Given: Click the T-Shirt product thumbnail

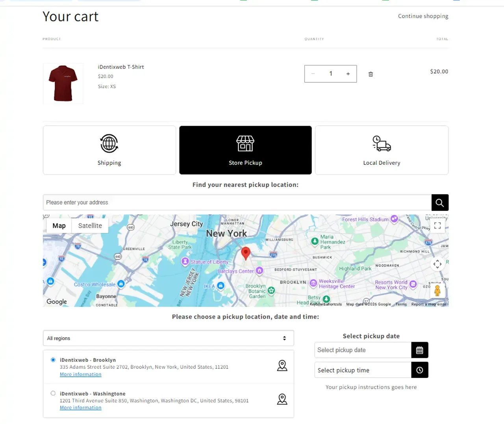Looking at the screenshot, I should [x=63, y=84].
